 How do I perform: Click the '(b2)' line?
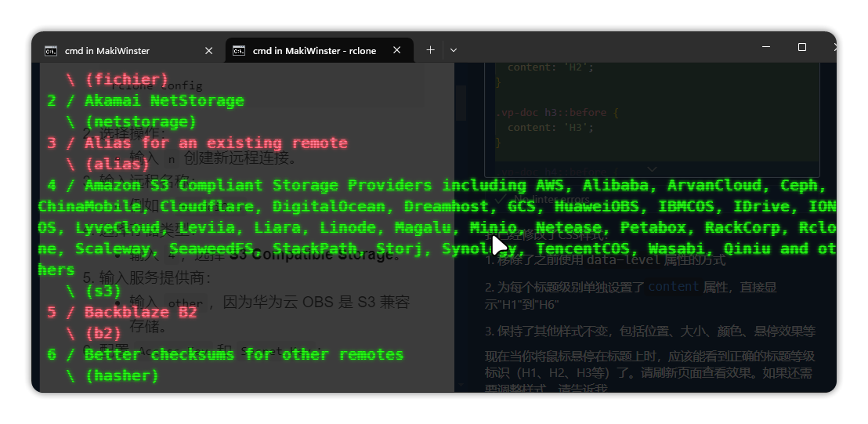tap(93, 333)
